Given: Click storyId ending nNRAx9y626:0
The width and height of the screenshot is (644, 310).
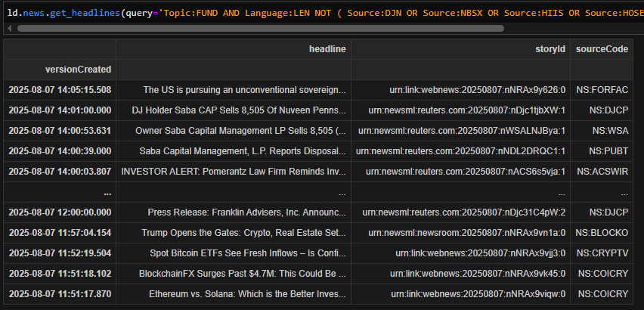Looking at the screenshot, I should 478,90.
